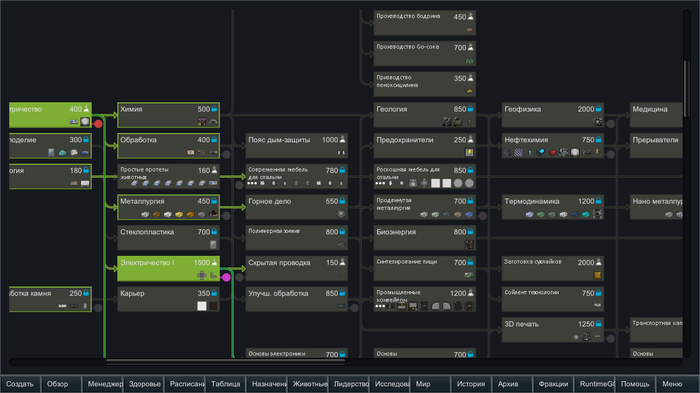Click the lock icon on Биоэнергия
Image resolution: width=700 pixels, height=393 pixels.
click(470, 231)
